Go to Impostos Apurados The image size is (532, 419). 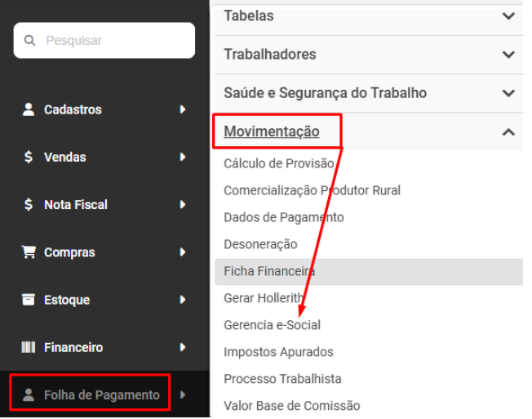[278, 352]
